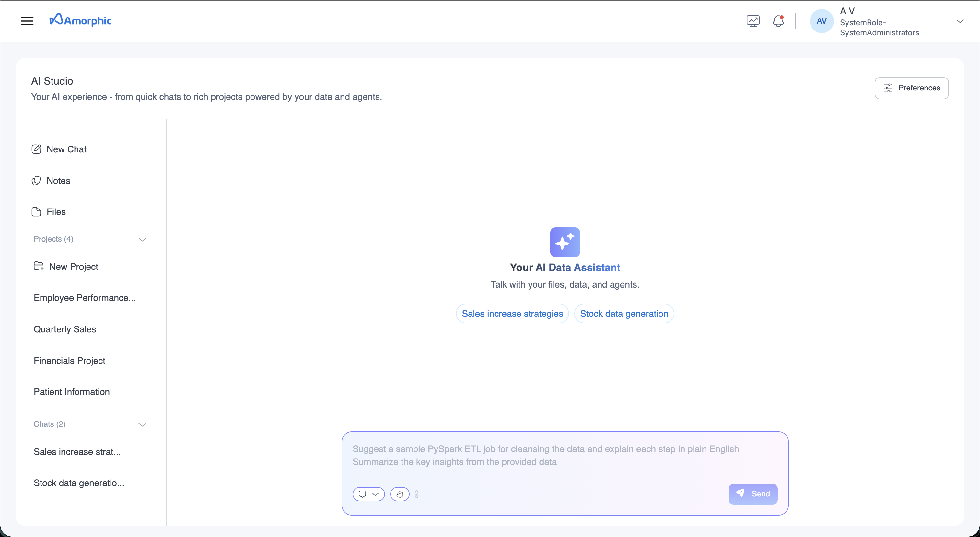This screenshot has height=537, width=980.
Task: Select the Patient Information project
Action: tap(71, 392)
